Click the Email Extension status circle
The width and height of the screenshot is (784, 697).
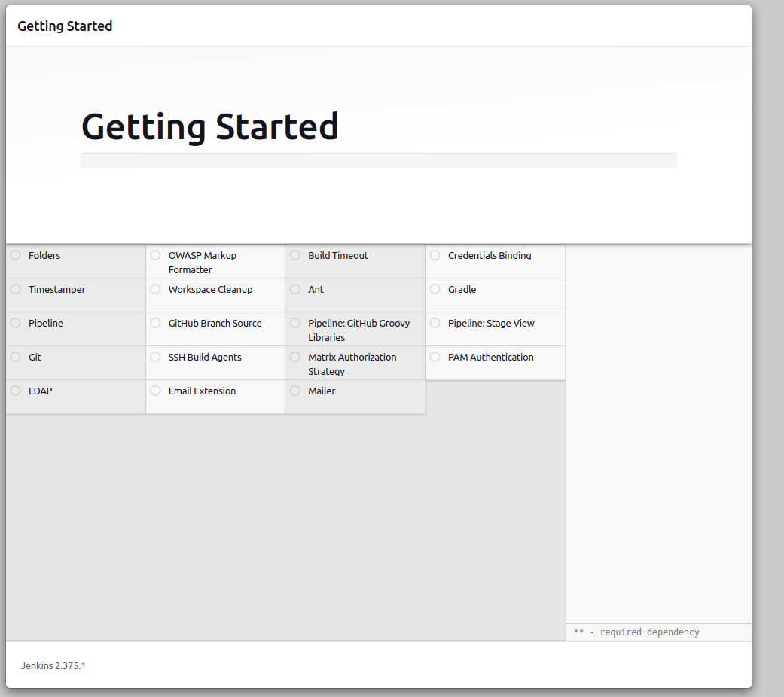click(155, 391)
